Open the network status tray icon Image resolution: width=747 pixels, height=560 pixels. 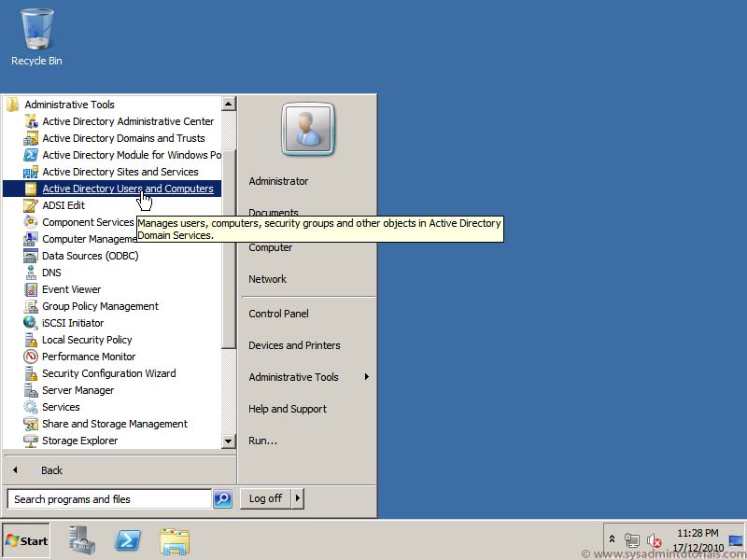point(632,540)
